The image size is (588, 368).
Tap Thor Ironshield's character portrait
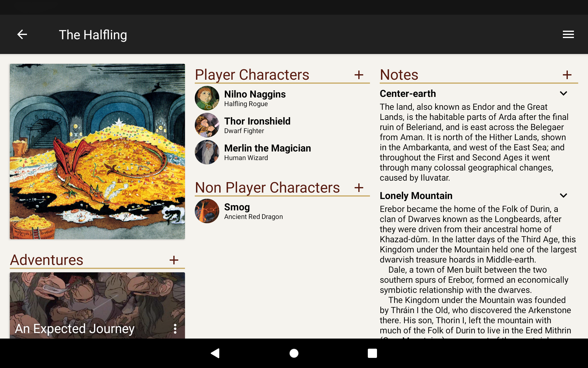207,125
